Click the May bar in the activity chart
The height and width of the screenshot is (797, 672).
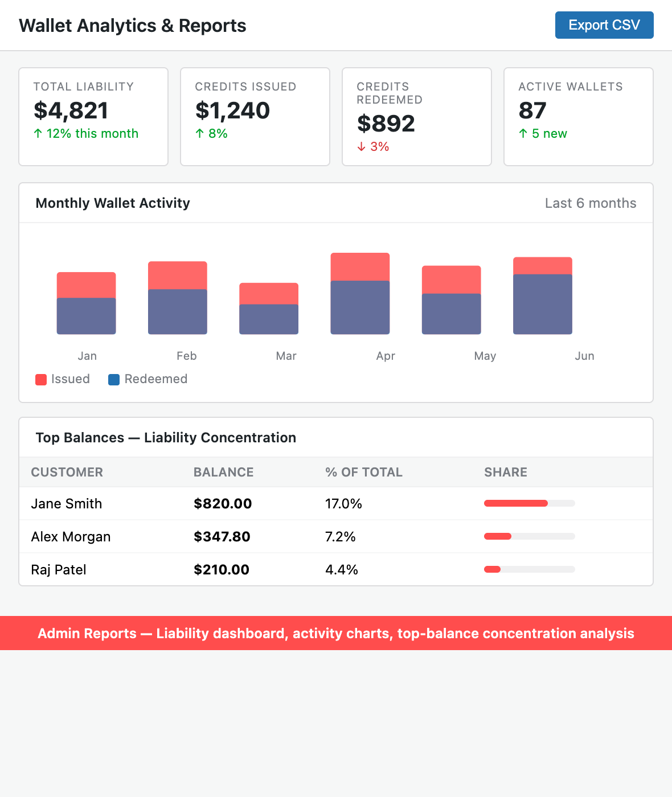[x=452, y=300]
